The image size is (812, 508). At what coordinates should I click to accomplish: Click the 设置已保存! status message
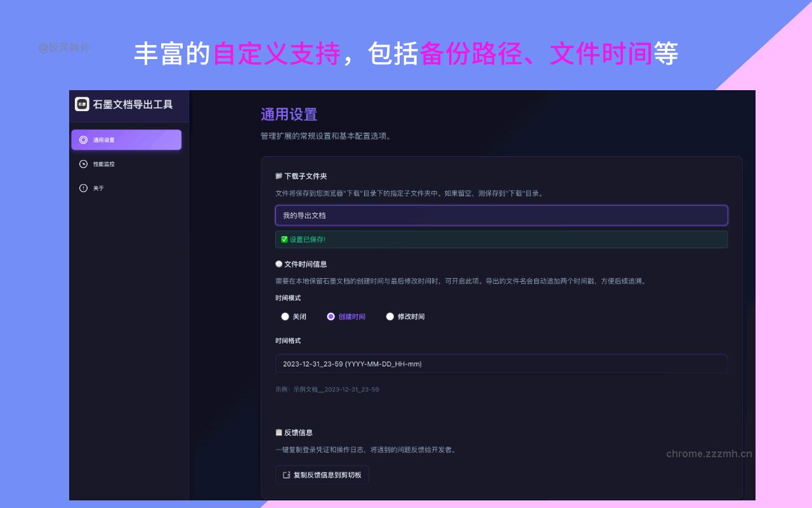(x=308, y=239)
